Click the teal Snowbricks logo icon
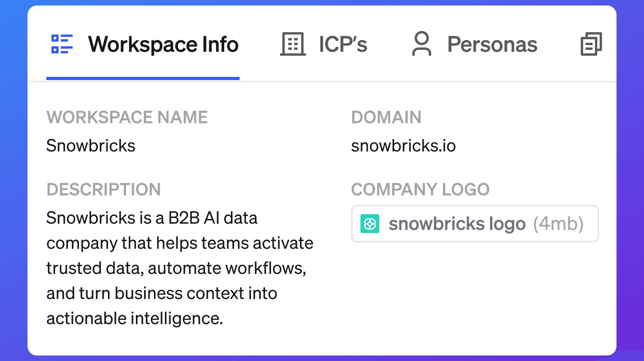Screen dimensions: 644x361 point(370,224)
